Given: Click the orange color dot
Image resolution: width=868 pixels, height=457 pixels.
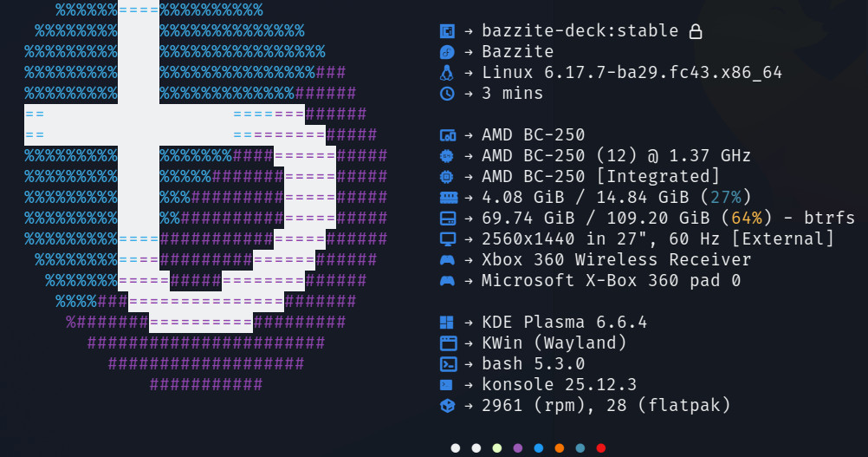Looking at the screenshot, I should (560, 448).
